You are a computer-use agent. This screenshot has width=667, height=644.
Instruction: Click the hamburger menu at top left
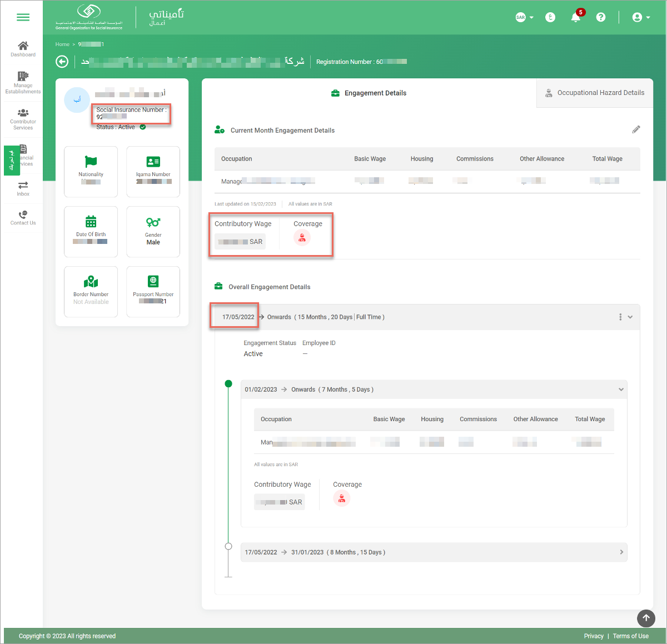23,17
